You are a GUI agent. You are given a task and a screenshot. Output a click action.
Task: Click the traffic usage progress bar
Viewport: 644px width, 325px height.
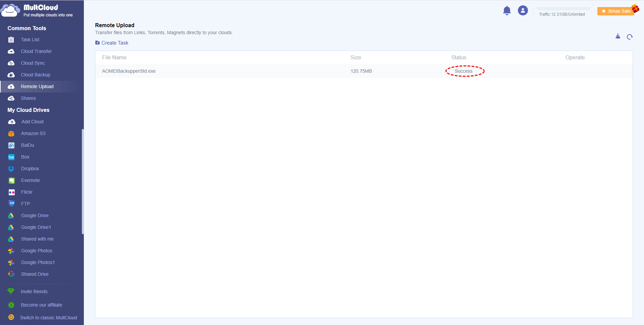tap(563, 9)
